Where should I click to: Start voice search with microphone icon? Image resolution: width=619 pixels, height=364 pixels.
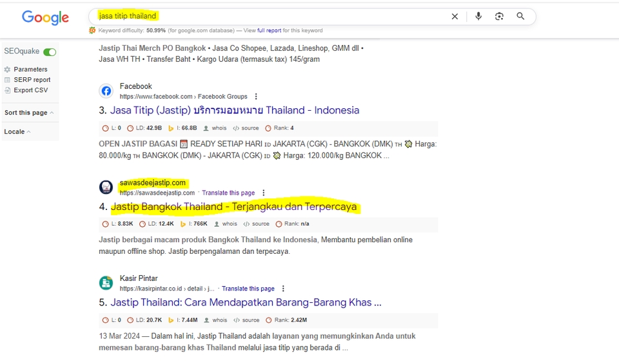point(478,16)
